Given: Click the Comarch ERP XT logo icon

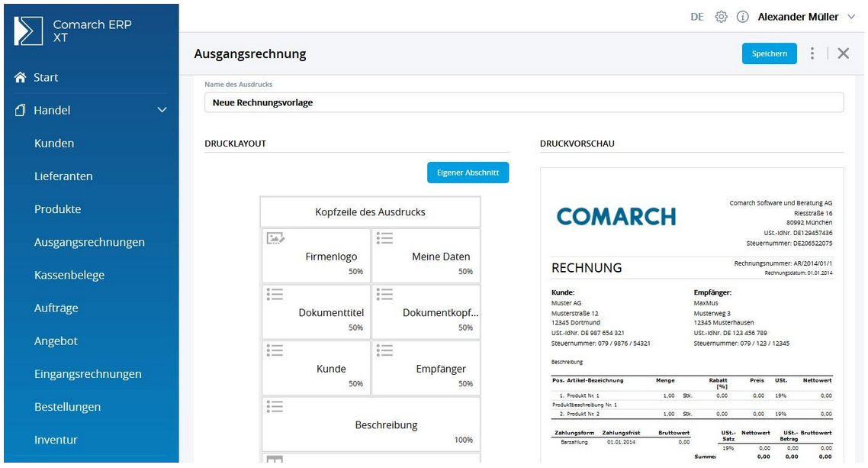Looking at the screenshot, I should (28, 31).
